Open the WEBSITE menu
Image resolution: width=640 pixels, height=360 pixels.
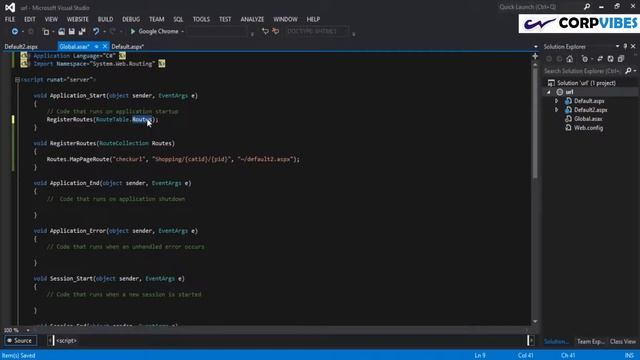[x=77, y=19]
